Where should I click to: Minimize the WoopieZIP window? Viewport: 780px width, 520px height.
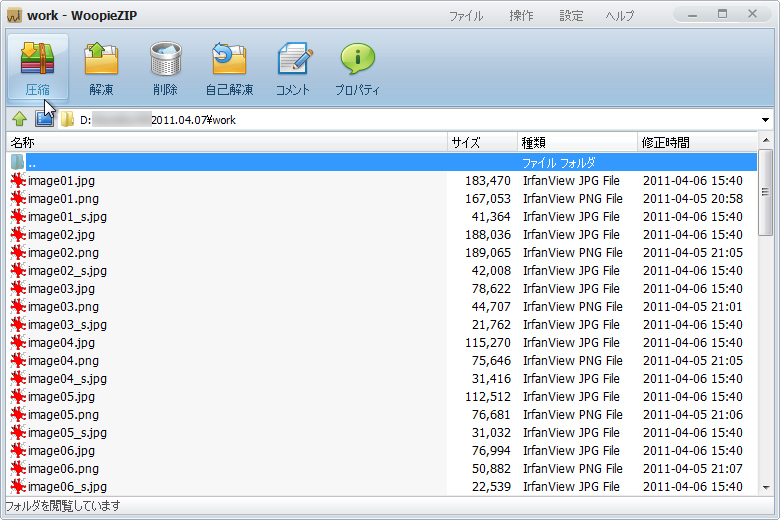click(692, 15)
